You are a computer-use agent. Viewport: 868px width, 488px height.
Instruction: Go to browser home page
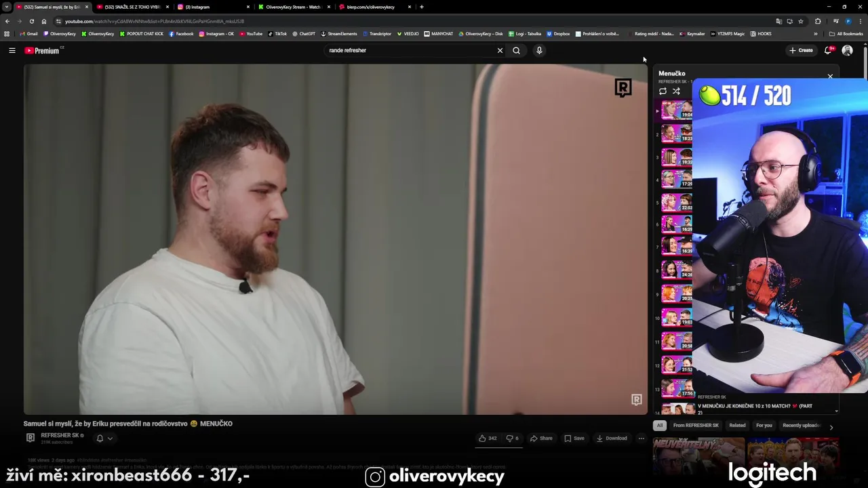(x=44, y=21)
